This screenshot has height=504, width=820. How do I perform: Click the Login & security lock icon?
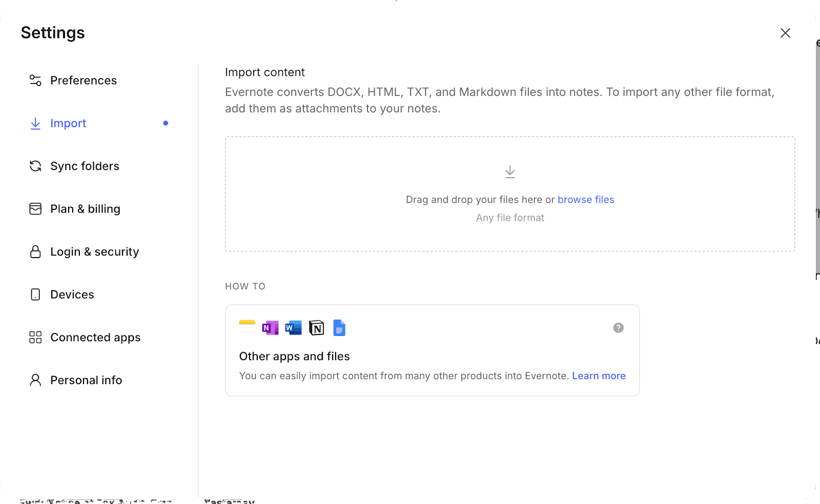click(x=35, y=251)
